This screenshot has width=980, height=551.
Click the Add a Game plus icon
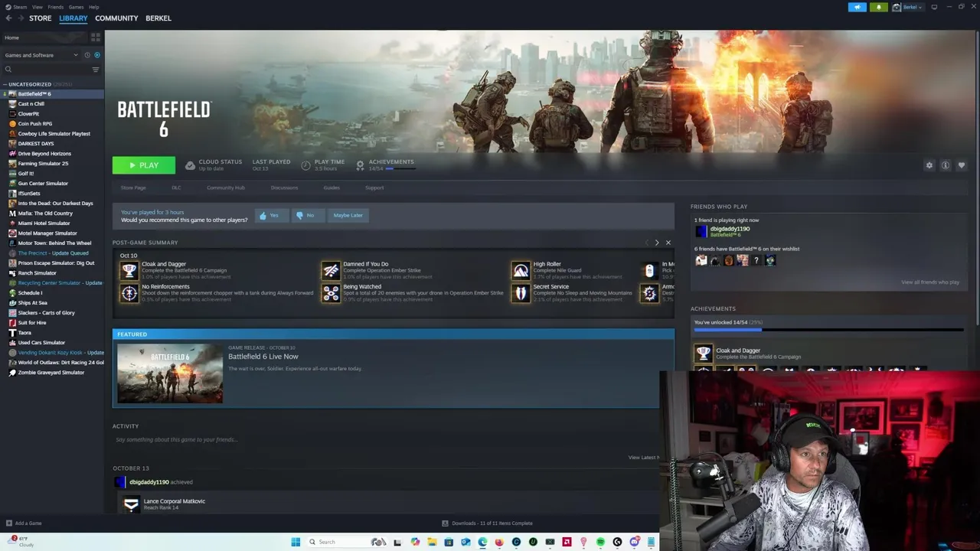point(8,523)
